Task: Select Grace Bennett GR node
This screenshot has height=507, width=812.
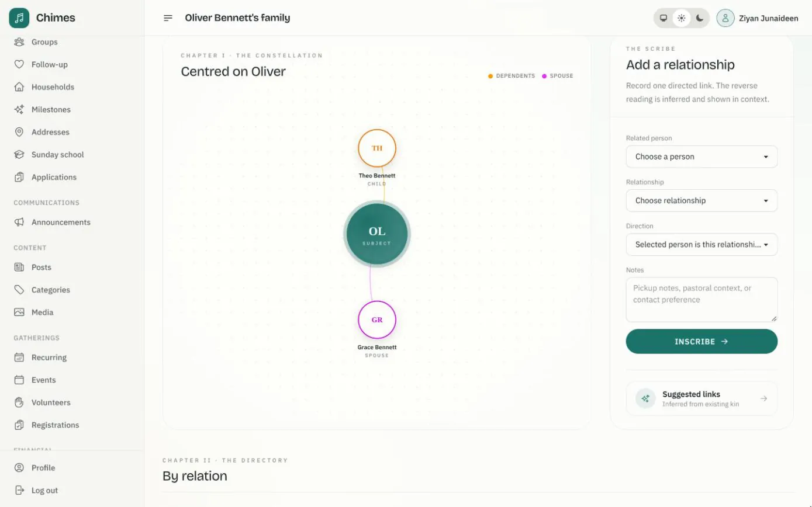Action: click(377, 320)
